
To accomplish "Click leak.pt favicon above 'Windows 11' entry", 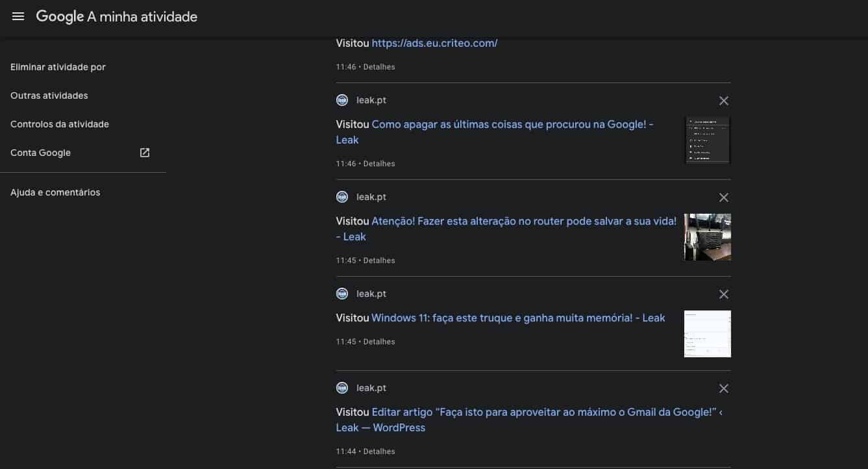I will (x=342, y=294).
